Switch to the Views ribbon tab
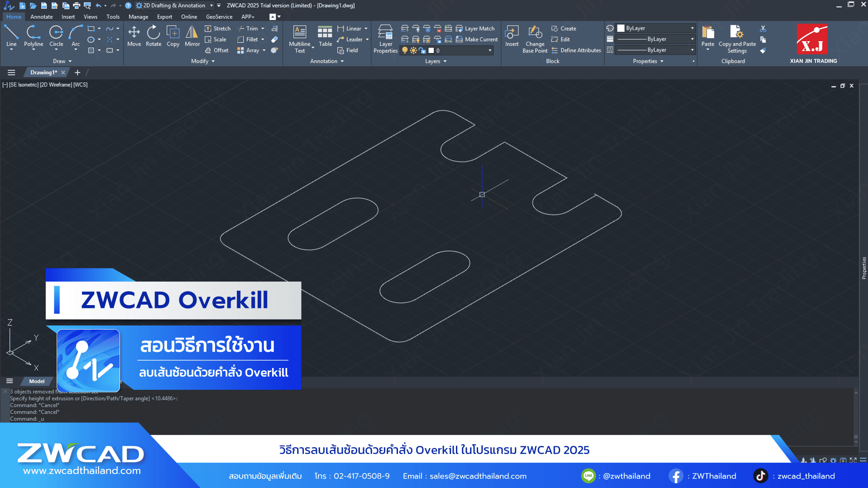 pos(91,17)
